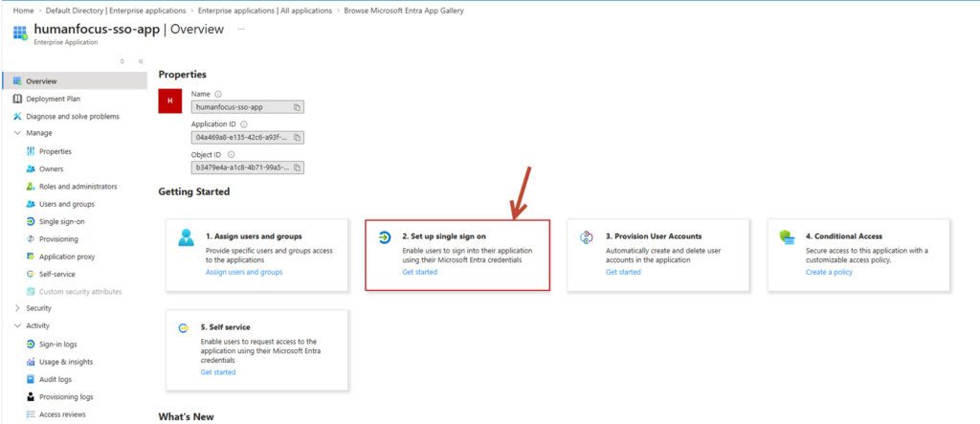Click Get started under Provision User Accounts
This screenshot has height=424, width=980.
[623, 272]
